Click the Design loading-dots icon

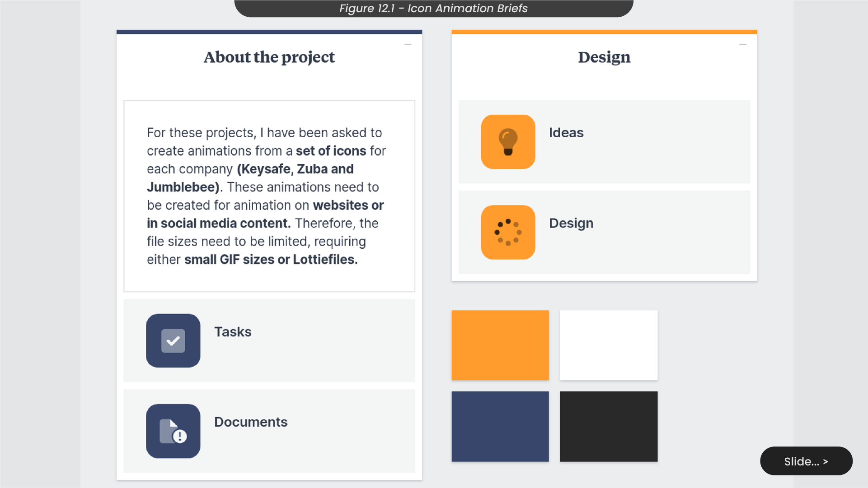pyautogui.click(x=508, y=232)
